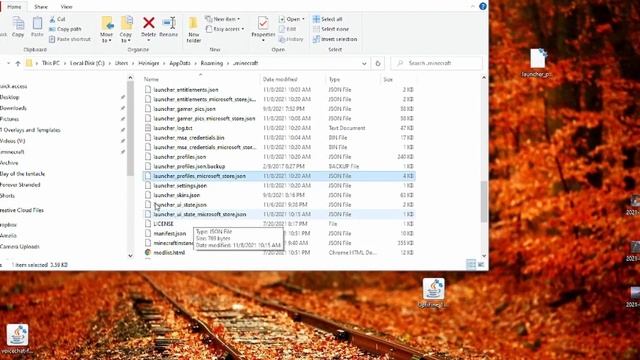The image size is (640, 360).
Task: Click This PC in address bar
Action: click(x=51, y=63)
